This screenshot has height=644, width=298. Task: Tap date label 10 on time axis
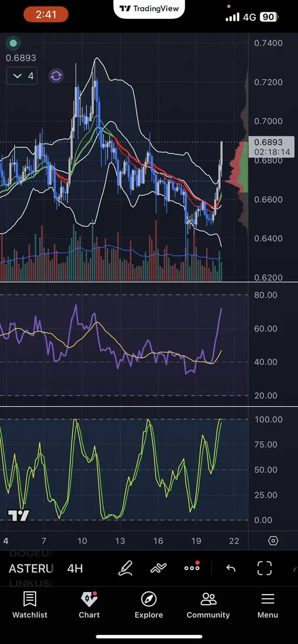(82, 540)
